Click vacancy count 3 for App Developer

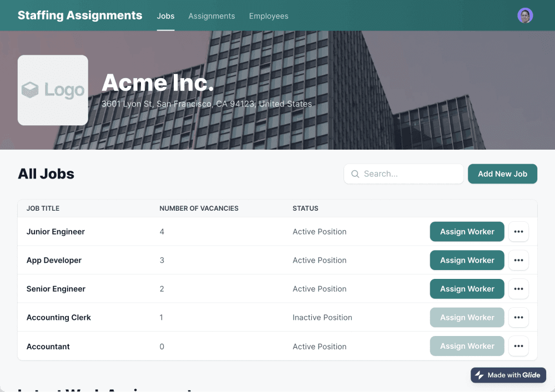[x=162, y=261]
